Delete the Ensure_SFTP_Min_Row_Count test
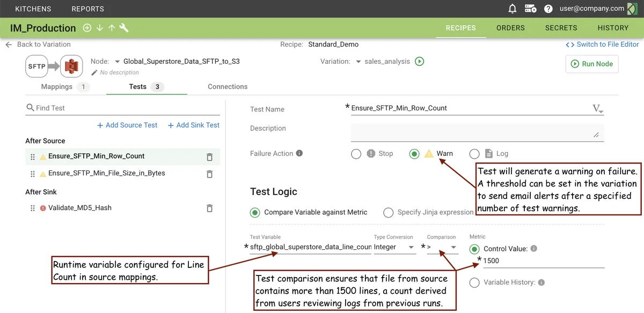 pos(209,157)
